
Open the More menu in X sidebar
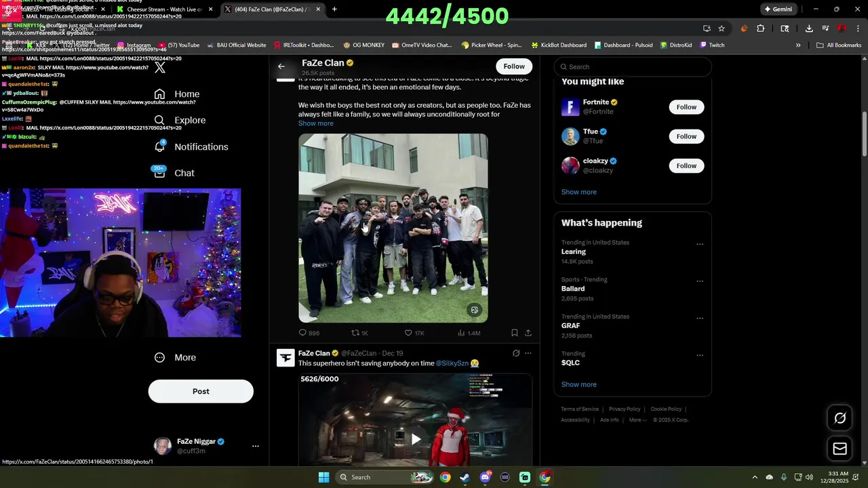click(x=175, y=357)
